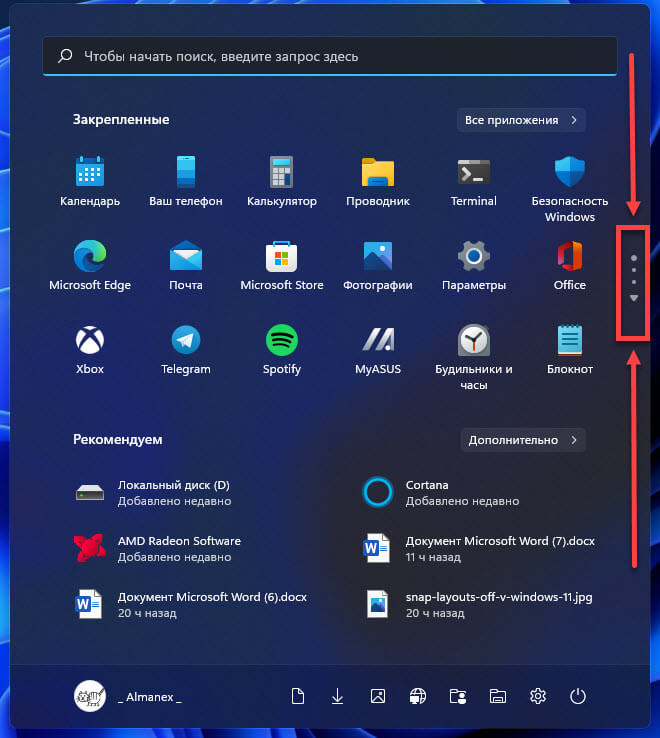Screen dimensions: 660x738
Task: Open the Фотографии app
Action: pos(378,265)
